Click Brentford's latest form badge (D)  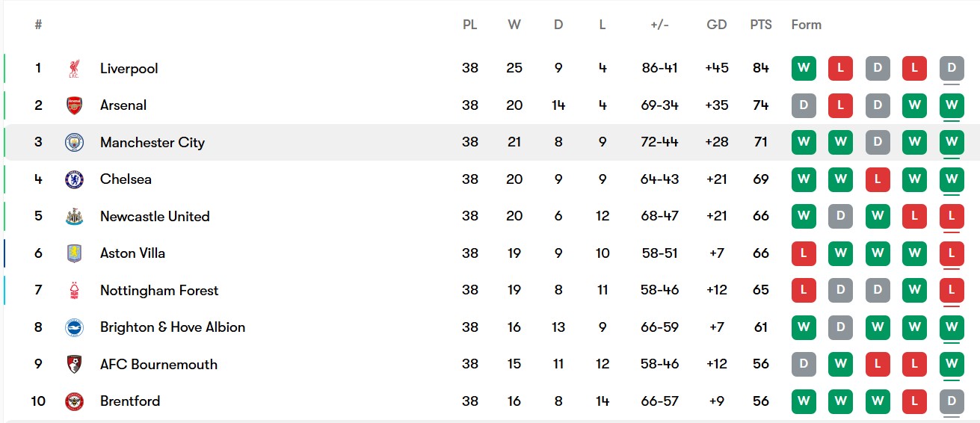[x=952, y=401]
